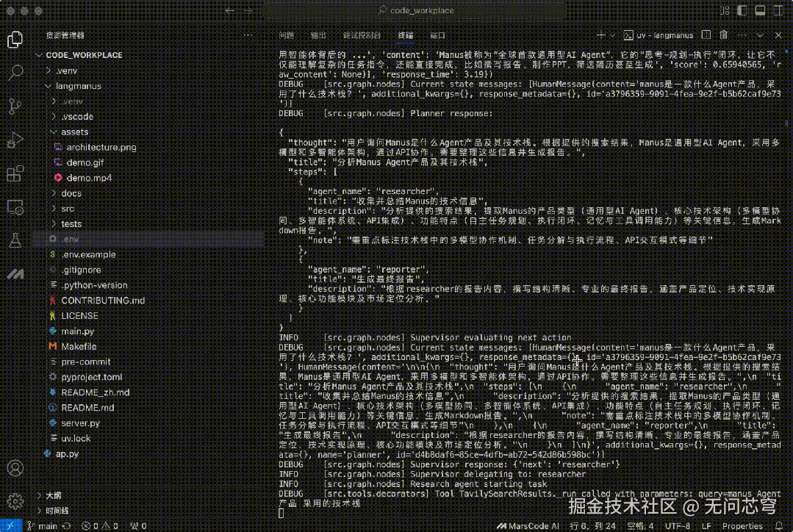Image resolution: width=793 pixels, height=532 pixels.
Task: Go forward with the title bar arrow
Action: coord(248,10)
